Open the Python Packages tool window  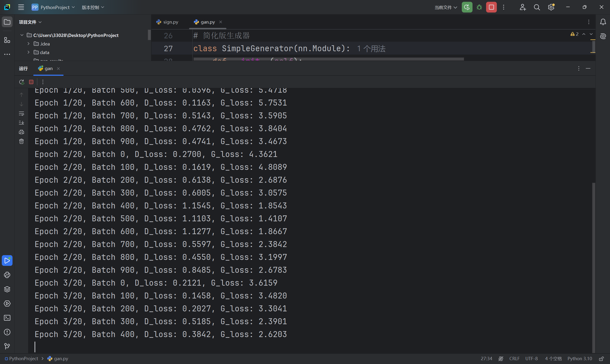[x=7, y=289]
